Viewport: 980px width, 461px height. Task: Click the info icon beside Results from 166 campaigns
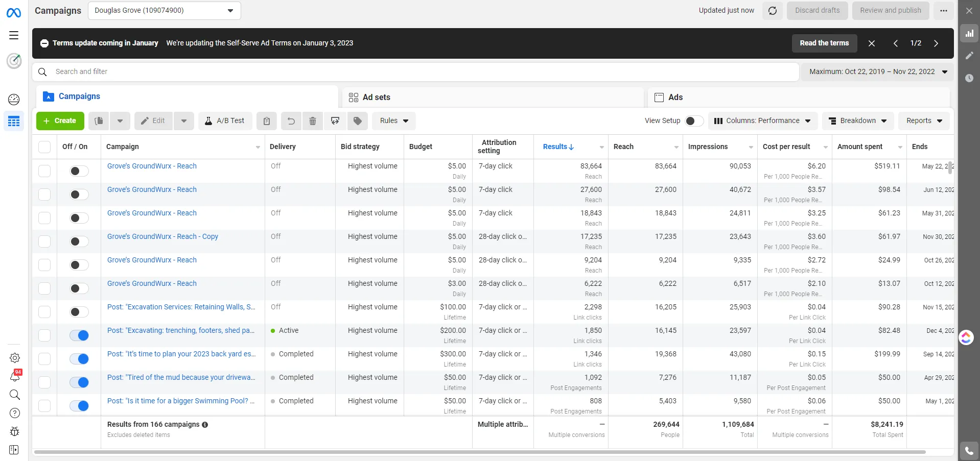click(x=205, y=425)
